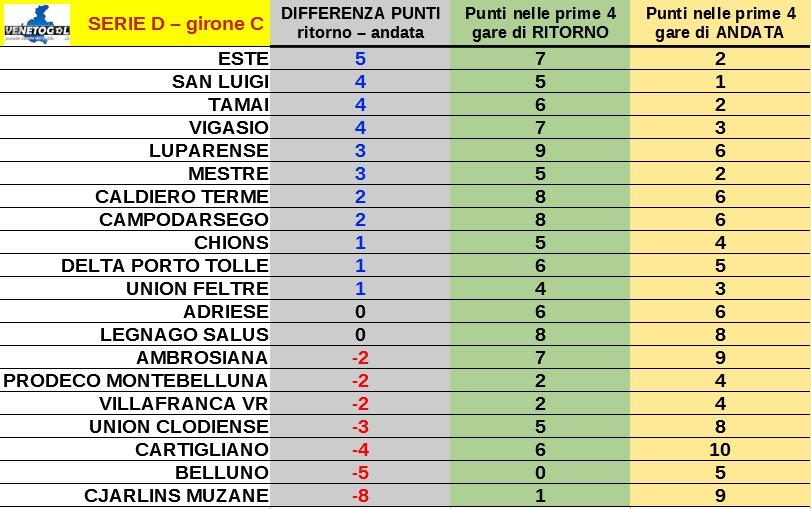Click the Punti nelle prime 4 gare di RITORNO header
This screenshot has width=811, height=509.
click(x=540, y=23)
